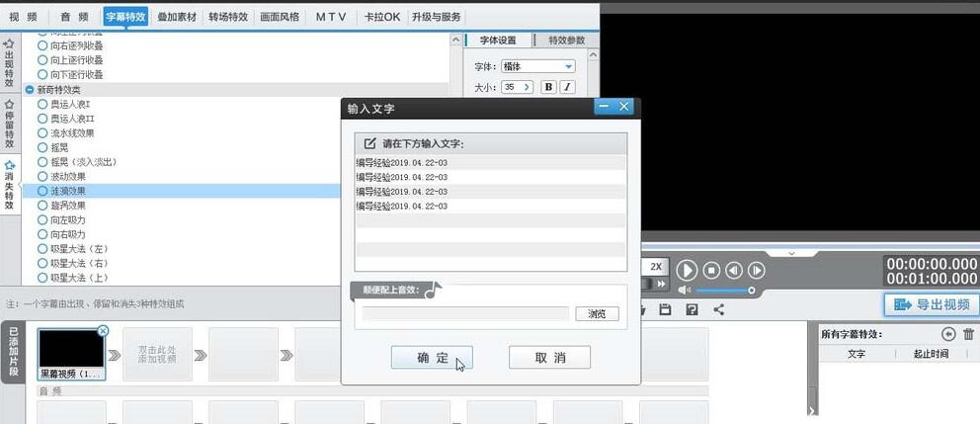Select the 旋涡效果 radio option

41,206
